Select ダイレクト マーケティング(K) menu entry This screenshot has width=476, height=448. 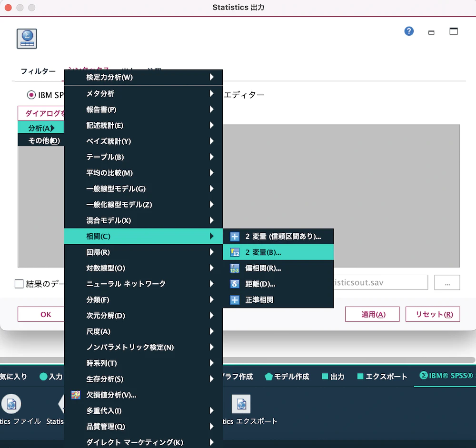click(143, 442)
